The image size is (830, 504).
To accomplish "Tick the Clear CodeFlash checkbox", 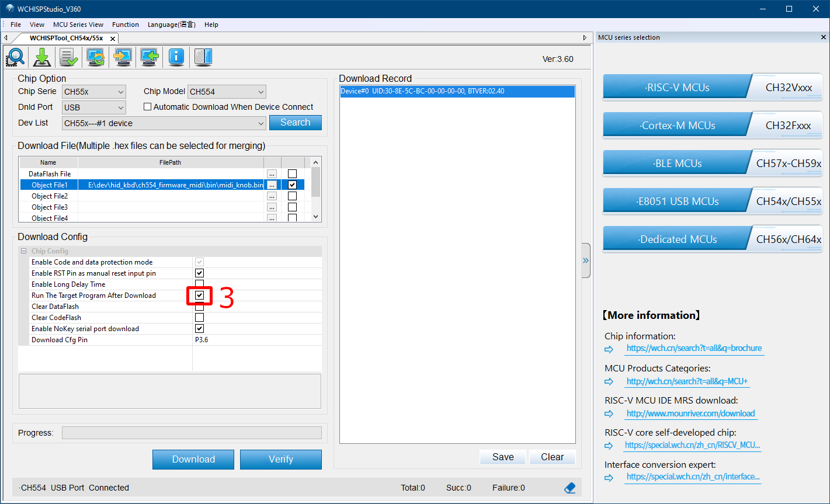I will [x=199, y=318].
